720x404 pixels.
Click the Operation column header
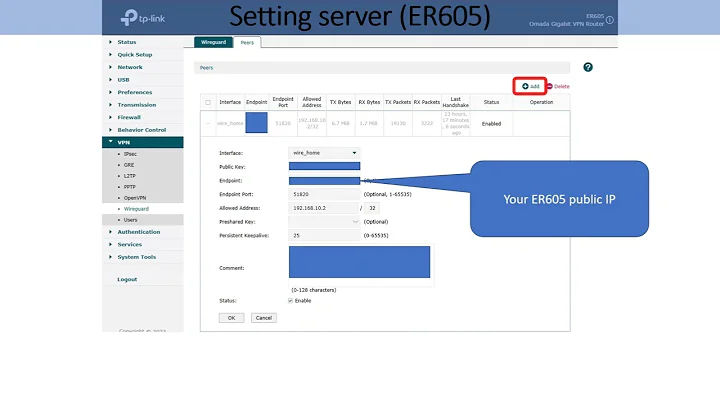point(541,102)
